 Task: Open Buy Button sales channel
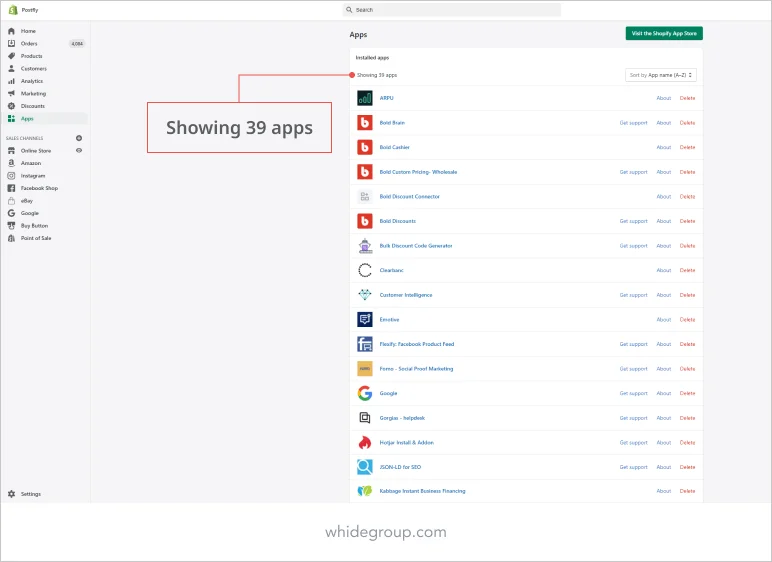pos(34,226)
